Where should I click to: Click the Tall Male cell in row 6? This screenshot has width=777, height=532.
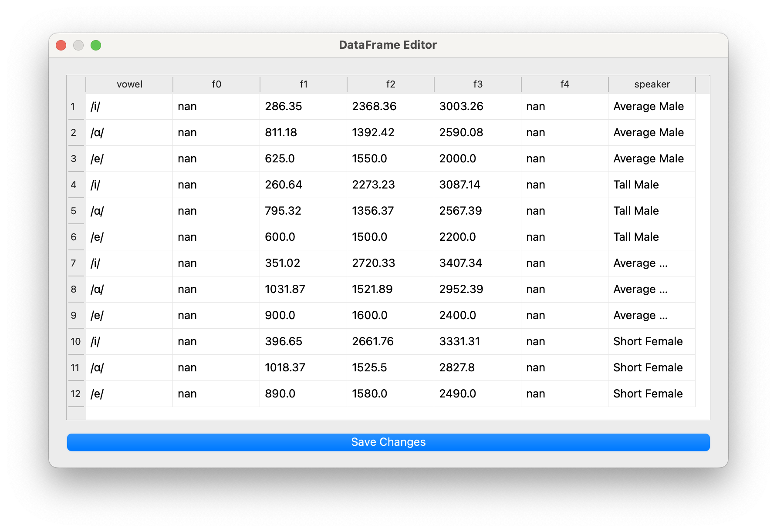pyautogui.click(x=652, y=237)
